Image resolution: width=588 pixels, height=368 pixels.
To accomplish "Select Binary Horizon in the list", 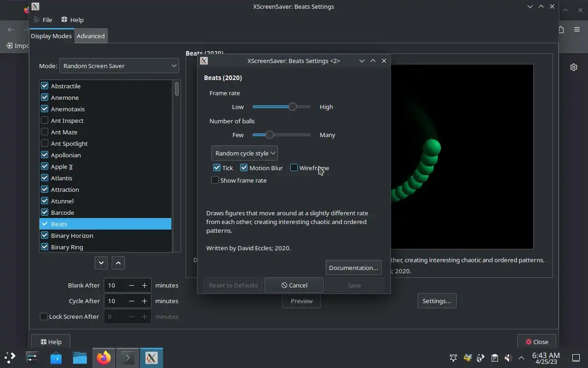I will 105,236.
